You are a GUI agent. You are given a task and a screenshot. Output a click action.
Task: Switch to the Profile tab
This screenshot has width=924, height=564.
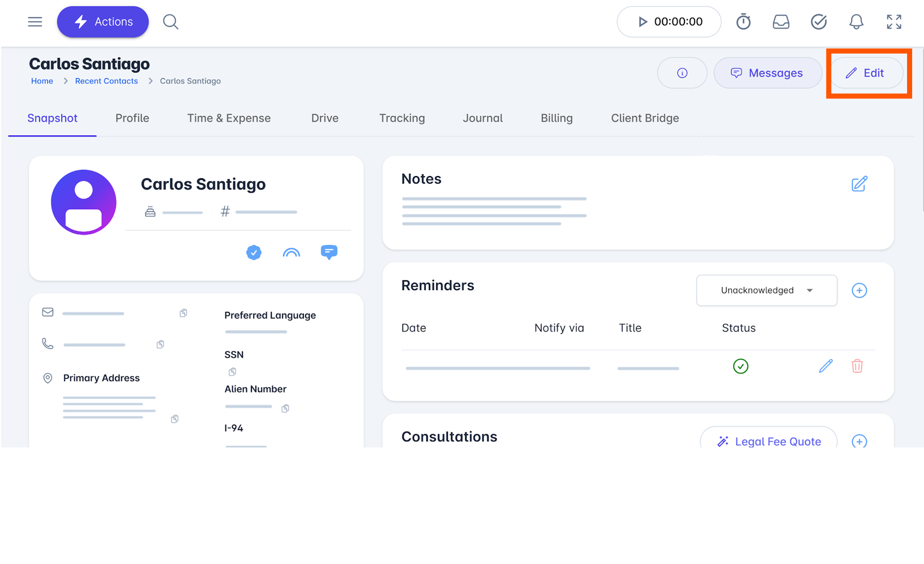[132, 118]
